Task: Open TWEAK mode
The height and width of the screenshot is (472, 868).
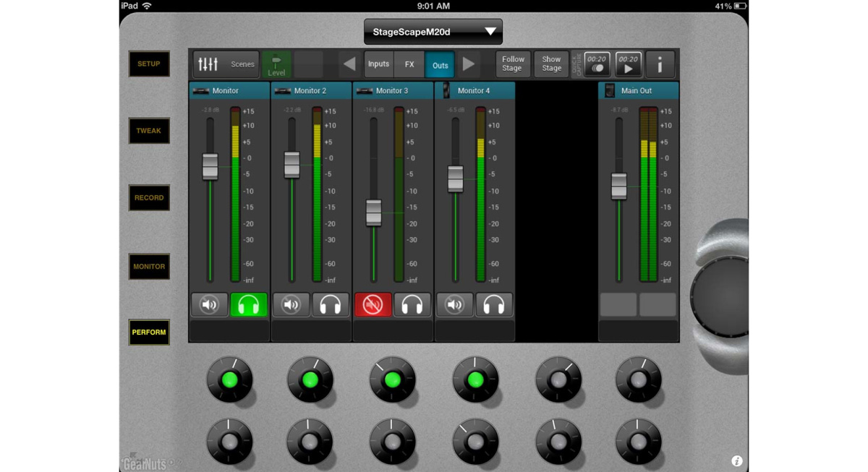Action: coord(149,131)
